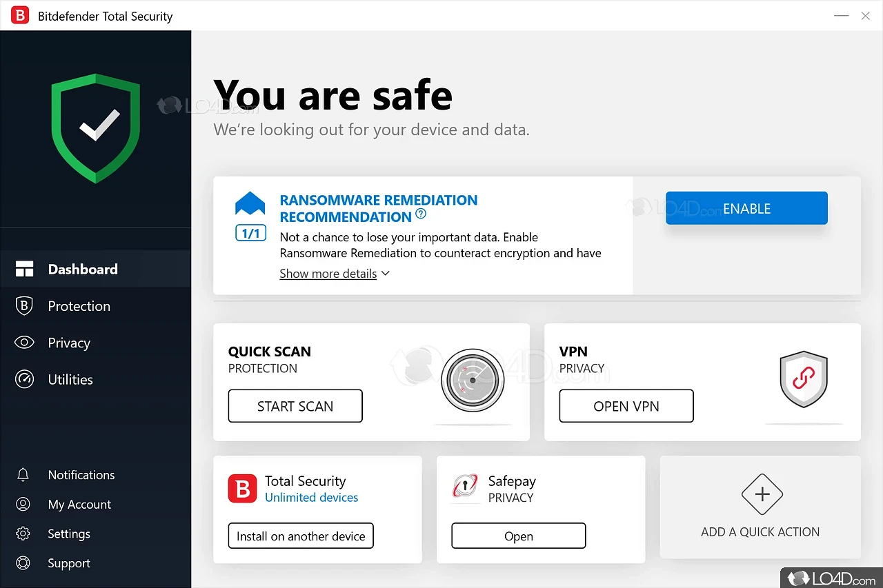This screenshot has width=883, height=588.
Task: Open Support from the sidebar
Action: click(x=68, y=563)
